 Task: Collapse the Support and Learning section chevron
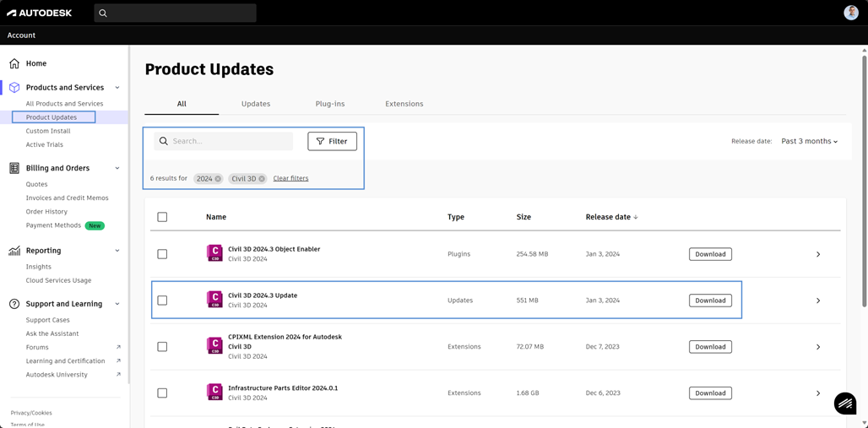click(x=117, y=304)
